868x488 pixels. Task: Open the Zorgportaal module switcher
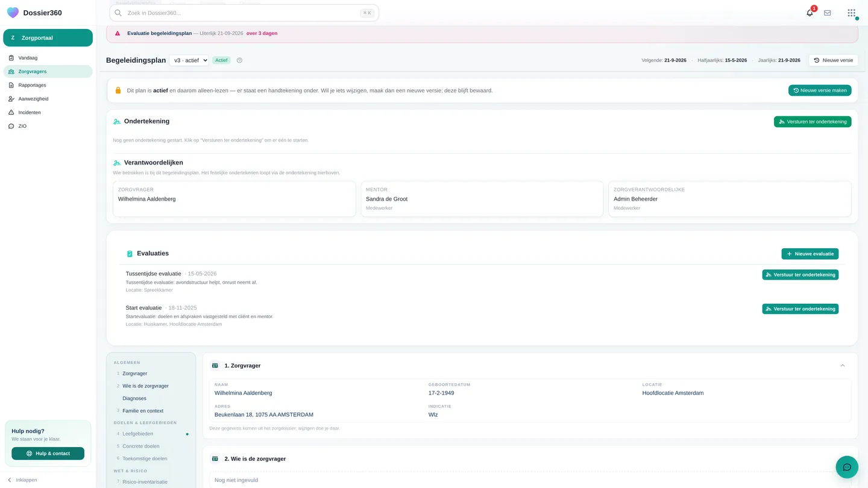pyautogui.click(x=48, y=38)
